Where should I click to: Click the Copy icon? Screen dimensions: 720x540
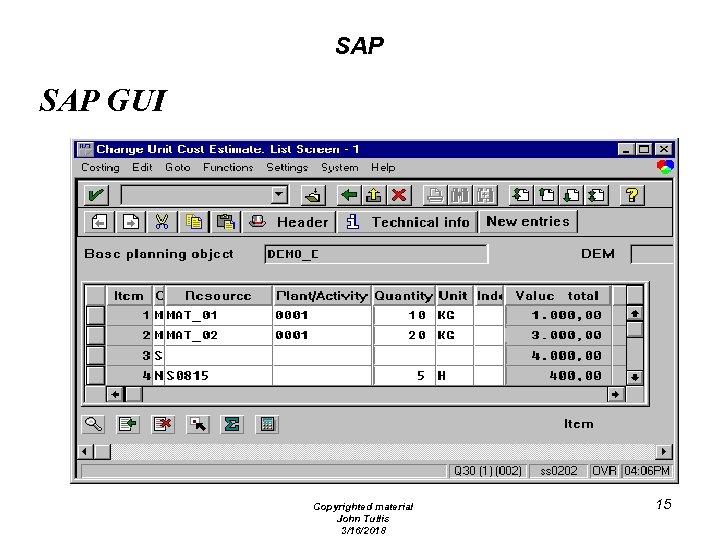[x=194, y=222]
